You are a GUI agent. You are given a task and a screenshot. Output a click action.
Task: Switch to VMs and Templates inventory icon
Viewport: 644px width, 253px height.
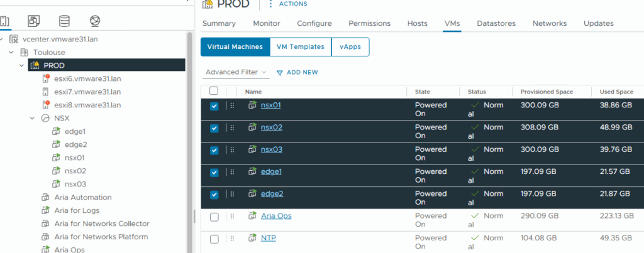click(x=34, y=21)
